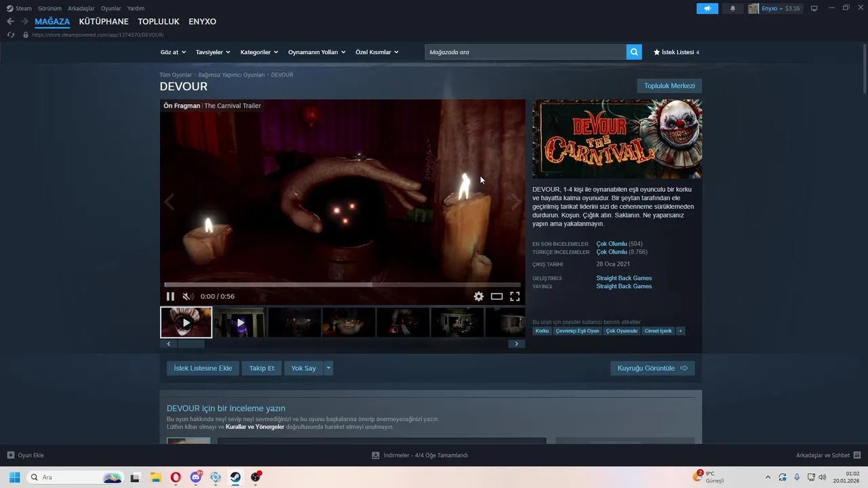Image resolution: width=868 pixels, height=488 pixels.
Task: Click Takip Et button
Action: click(262, 368)
